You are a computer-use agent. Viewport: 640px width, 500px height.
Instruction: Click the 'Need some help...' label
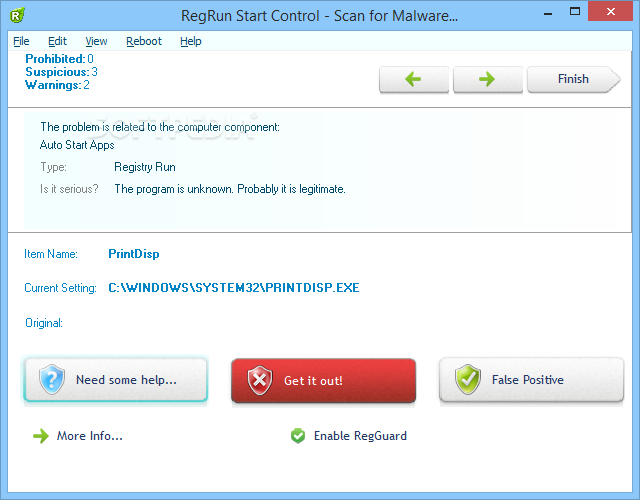(x=126, y=380)
